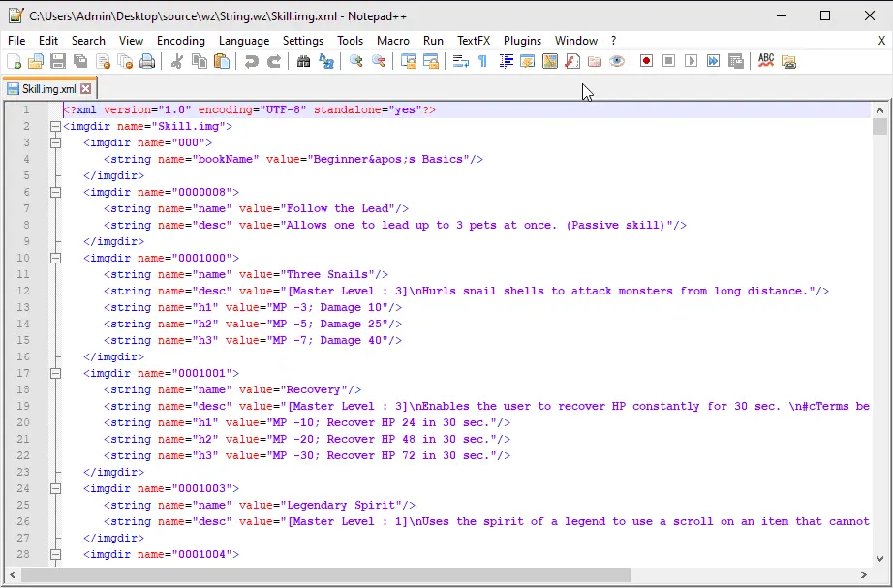This screenshot has height=588, width=893.
Task: Stop macro recording with the square icon
Action: (x=668, y=62)
